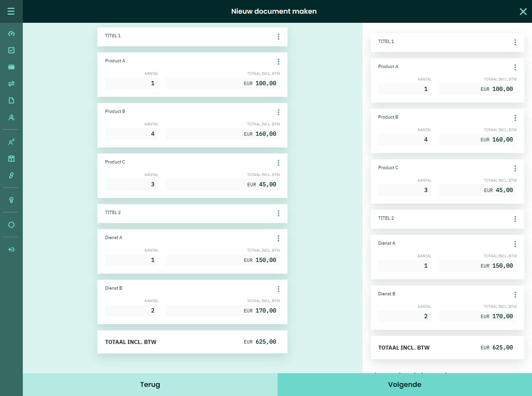Image resolution: width=532 pixels, height=396 pixels.
Task: Open the checkbox tasks sidebar icon
Action: click(11, 50)
